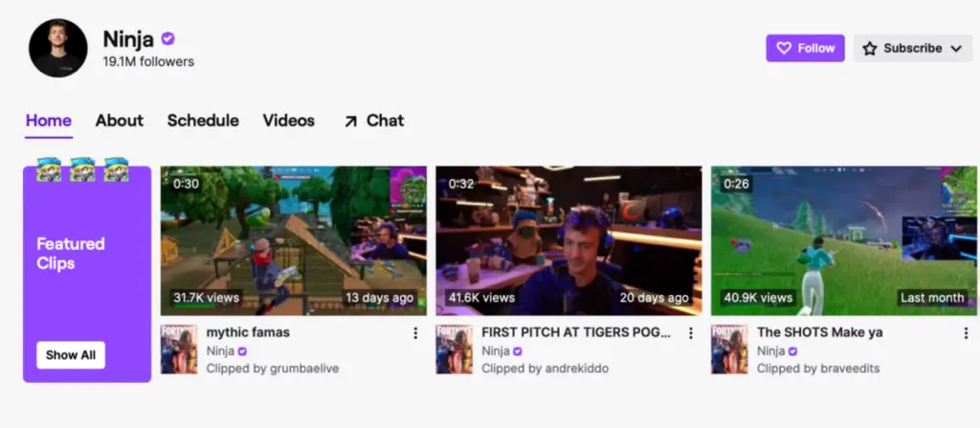980x428 pixels.
Task: Click 'Clipped by grumbaelive' text
Action: point(273,369)
